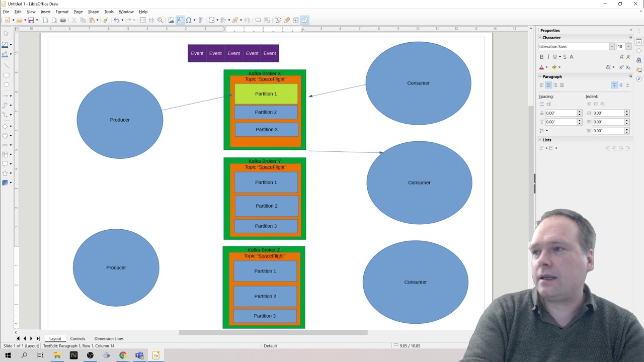Choose the Symbol Shapes smiley tool

[x=5, y=135]
